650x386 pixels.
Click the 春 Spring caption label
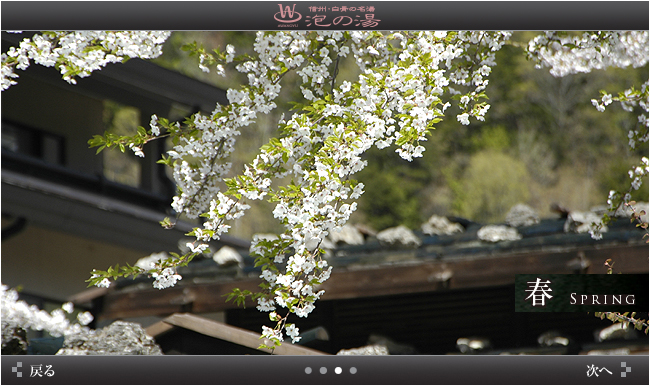point(581,293)
